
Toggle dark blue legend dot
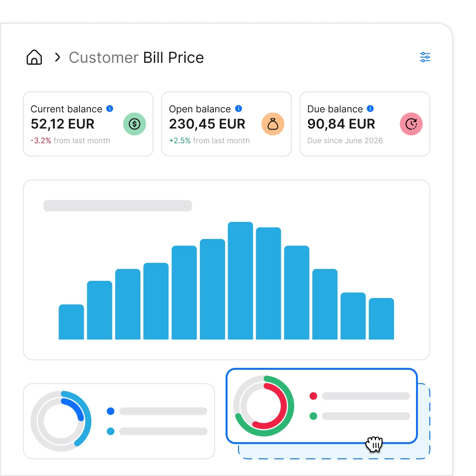point(110,411)
